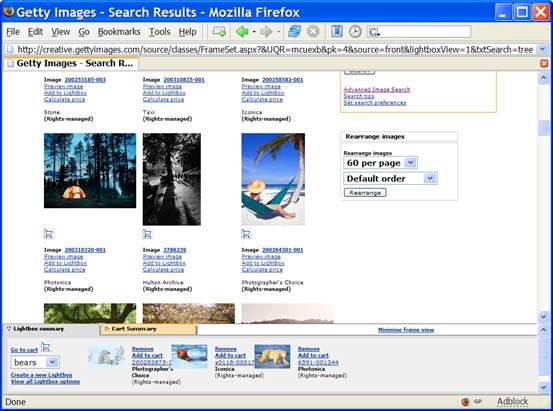This screenshot has width=553, height=411.
Task: Click the brown bear in water lightbox thumbnail
Action: point(189,356)
